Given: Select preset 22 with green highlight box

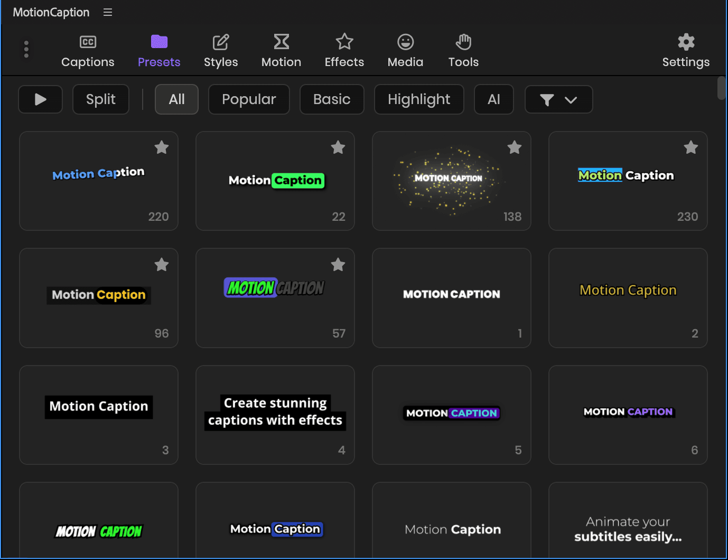Looking at the screenshot, I should pyautogui.click(x=275, y=181).
